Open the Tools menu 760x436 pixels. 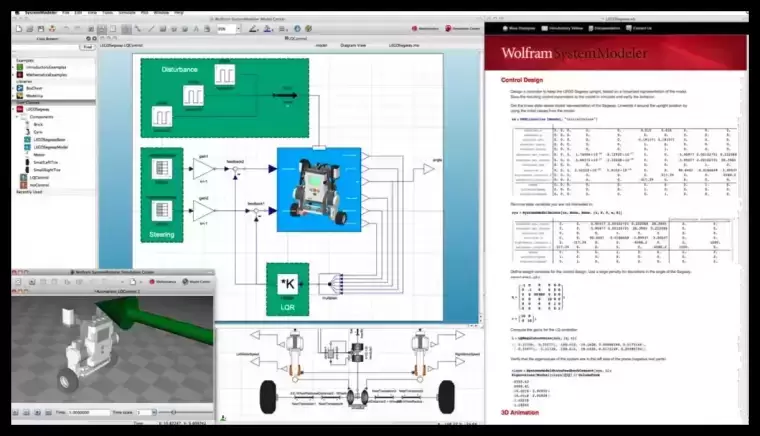pyautogui.click(x=108, y=13)
